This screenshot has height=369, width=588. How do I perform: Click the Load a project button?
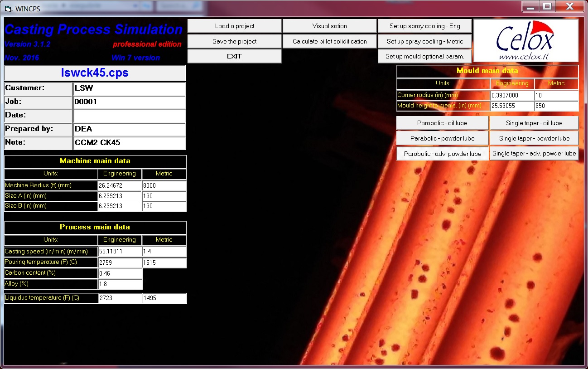pyautogui.click(x=234, y=26)
